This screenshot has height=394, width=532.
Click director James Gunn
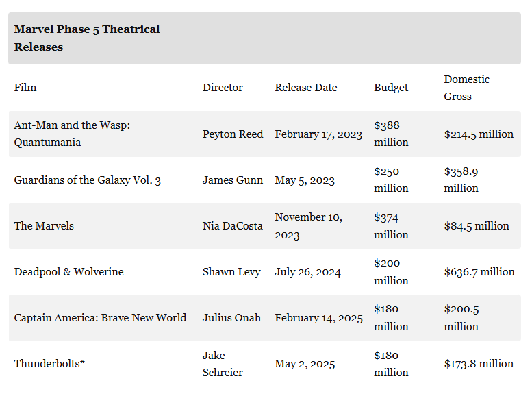[233, 180]
